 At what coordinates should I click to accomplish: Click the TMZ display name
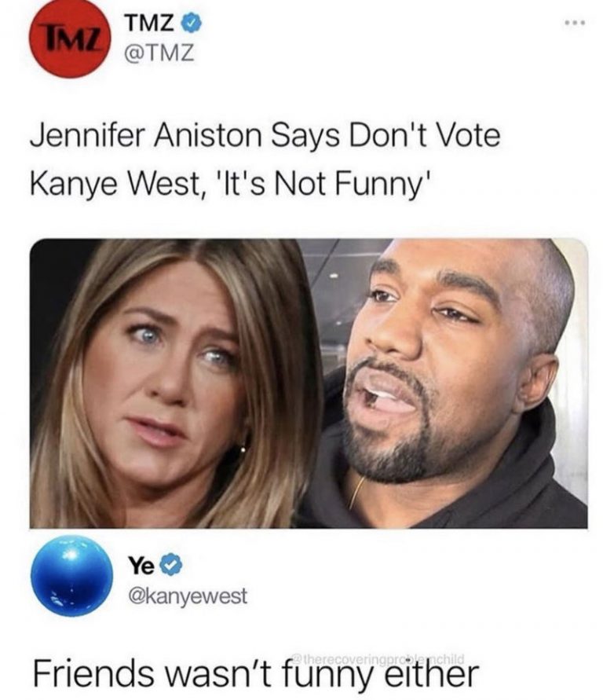[150, 24]
